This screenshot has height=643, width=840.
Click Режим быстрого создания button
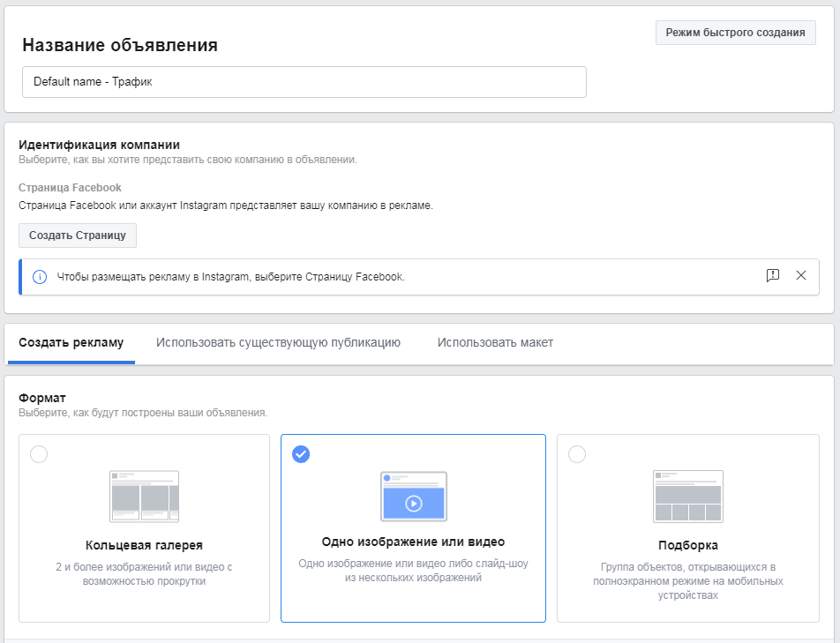(736, 33)
